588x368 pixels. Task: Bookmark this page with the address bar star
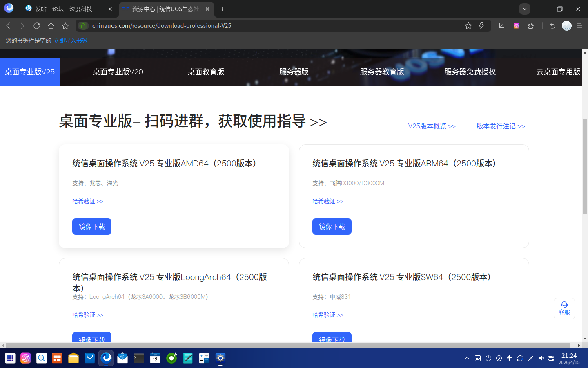tap(468, 26)
